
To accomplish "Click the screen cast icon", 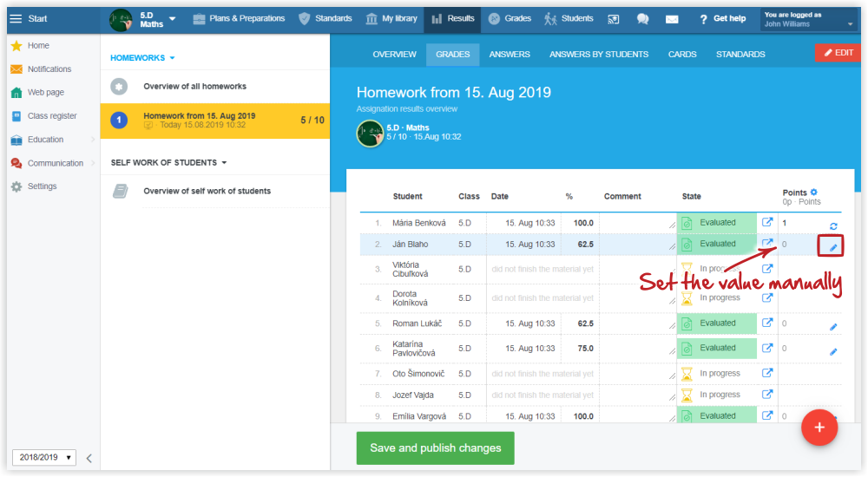I will pos(614,19).
